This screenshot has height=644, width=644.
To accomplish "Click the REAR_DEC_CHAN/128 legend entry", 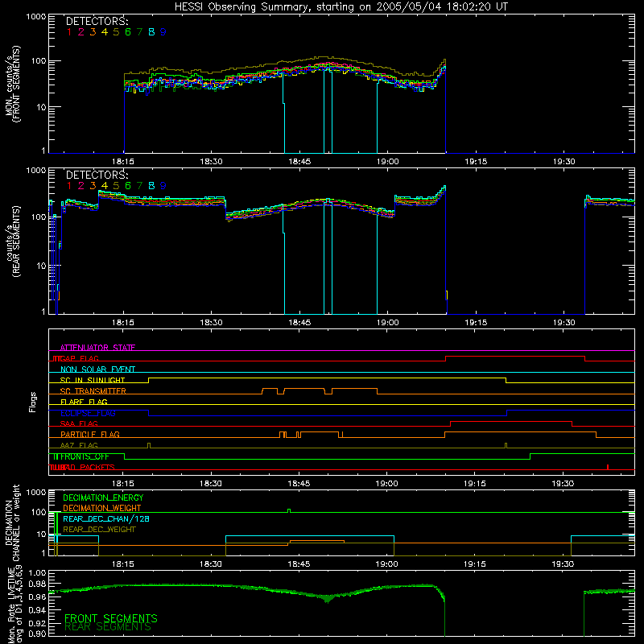I will coord(106,518).
